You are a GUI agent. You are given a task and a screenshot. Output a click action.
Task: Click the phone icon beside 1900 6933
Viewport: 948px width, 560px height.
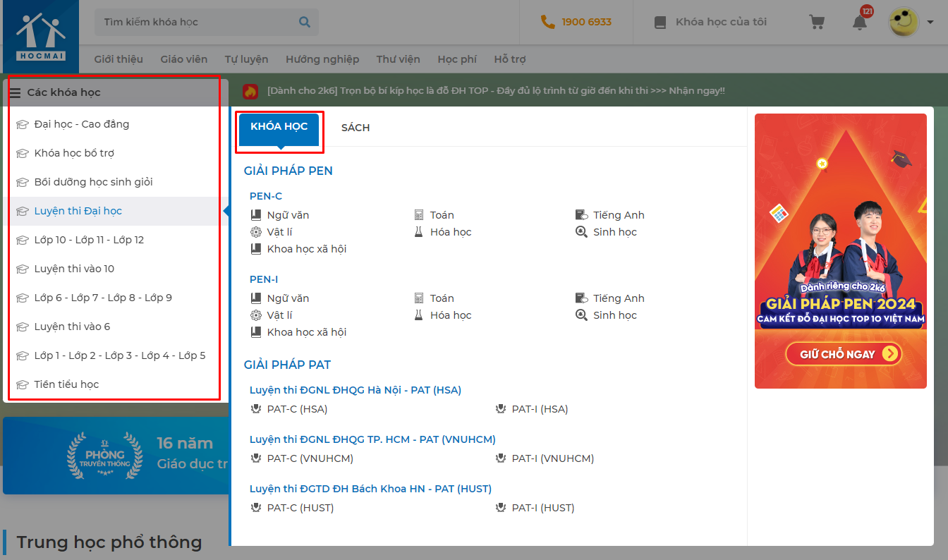coord(547,22)
